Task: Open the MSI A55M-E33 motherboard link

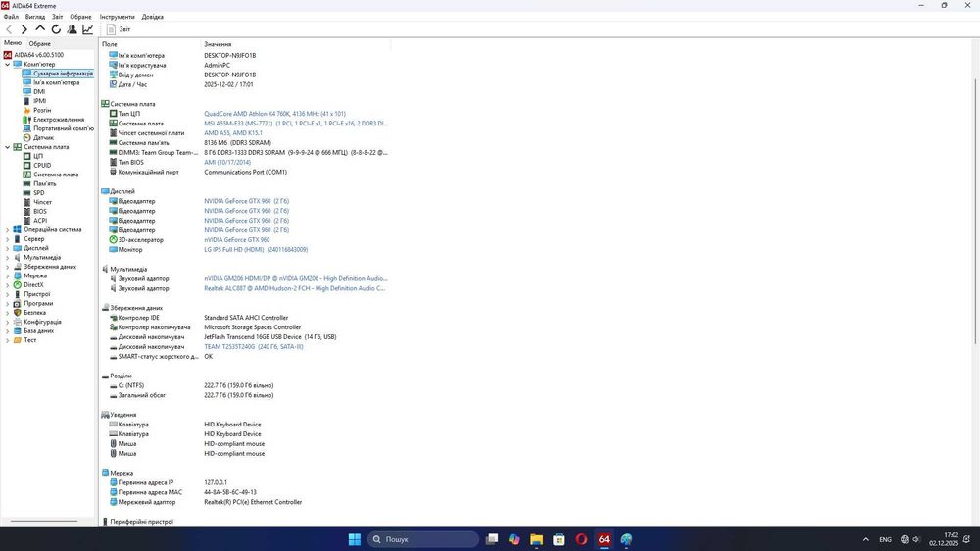Action: [296, 124]
